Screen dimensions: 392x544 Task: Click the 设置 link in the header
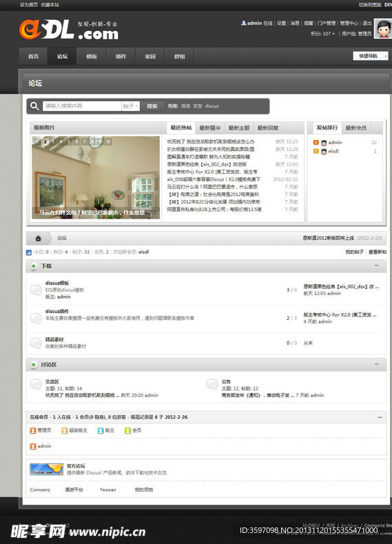[x=282, y=23]
